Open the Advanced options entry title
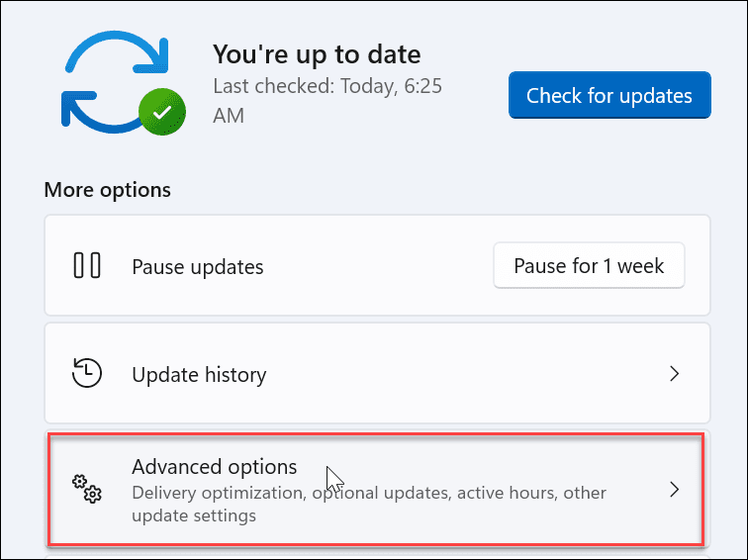This screenshot has width=748, height=560. 214,466
